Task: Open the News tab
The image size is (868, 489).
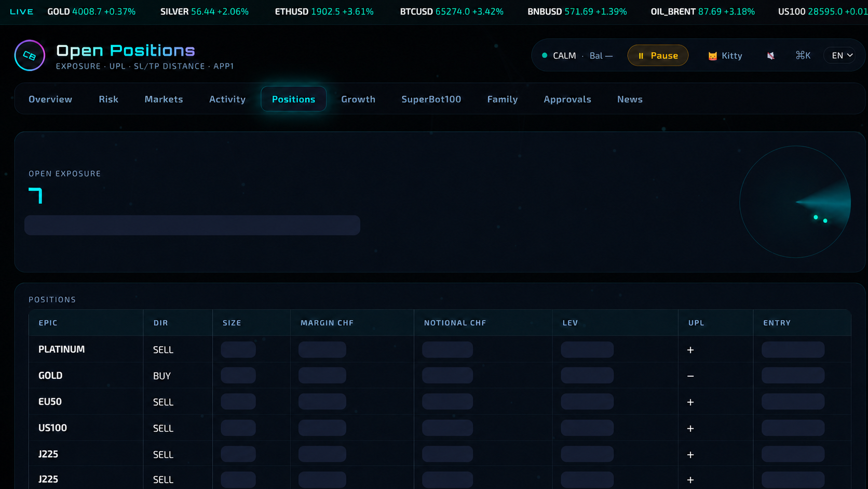Action: click(630, 99)
